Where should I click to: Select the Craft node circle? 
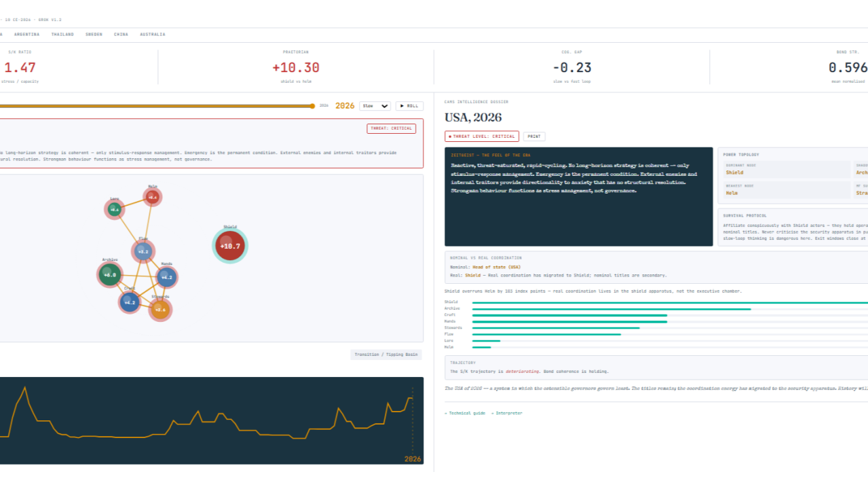[130, 302]
